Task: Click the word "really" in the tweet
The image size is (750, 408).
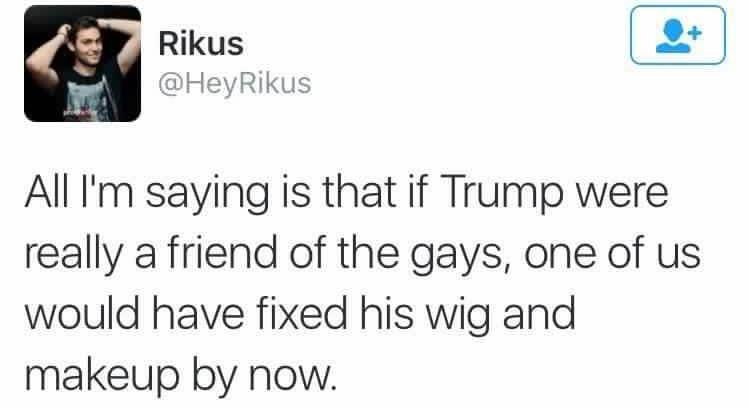Action: (73, 256)
